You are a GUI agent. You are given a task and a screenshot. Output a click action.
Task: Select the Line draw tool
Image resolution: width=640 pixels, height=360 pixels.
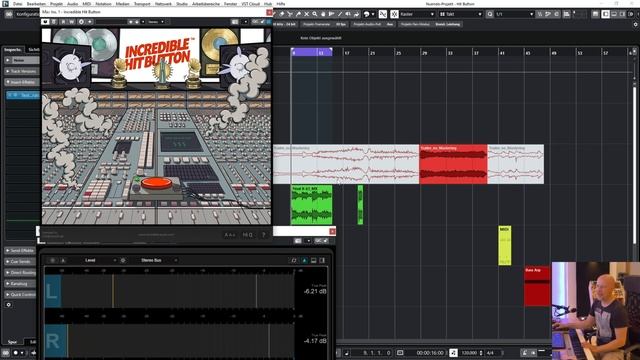(x=340, y=14)
